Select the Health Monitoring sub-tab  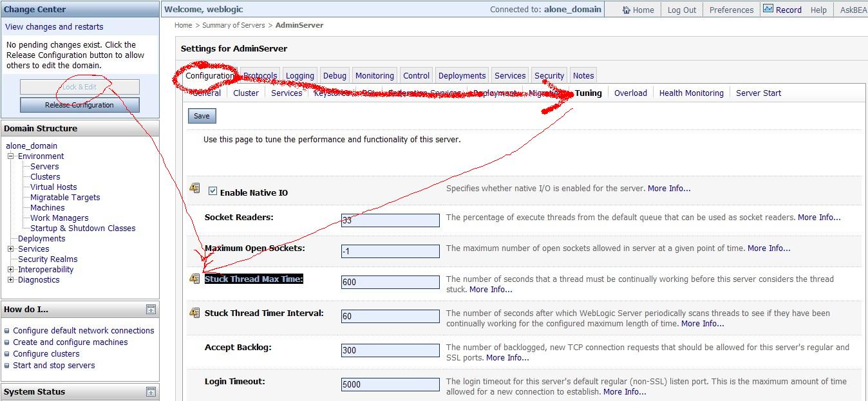[x=692, y=93]
